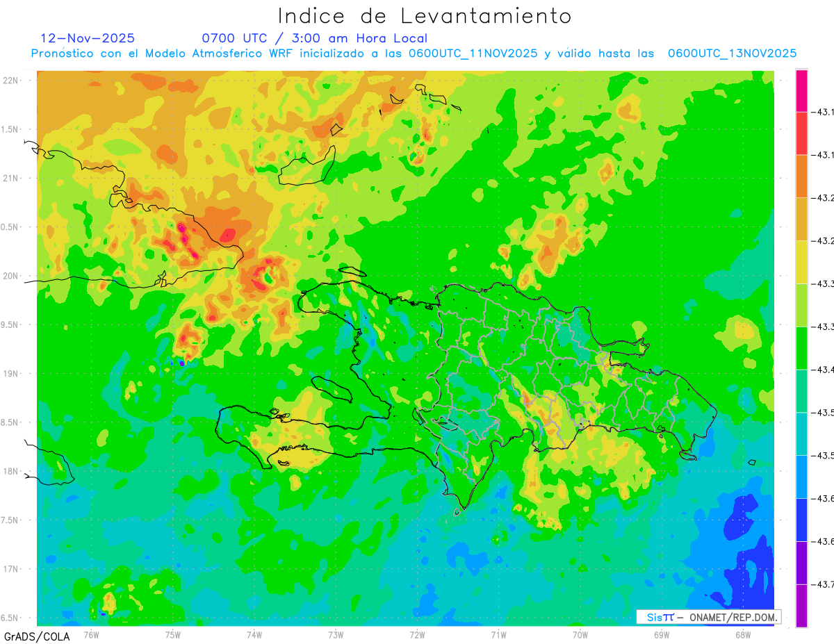Screen dimensions: 834x644
Task: Click the '21N' latitude label
Action: 10,178
